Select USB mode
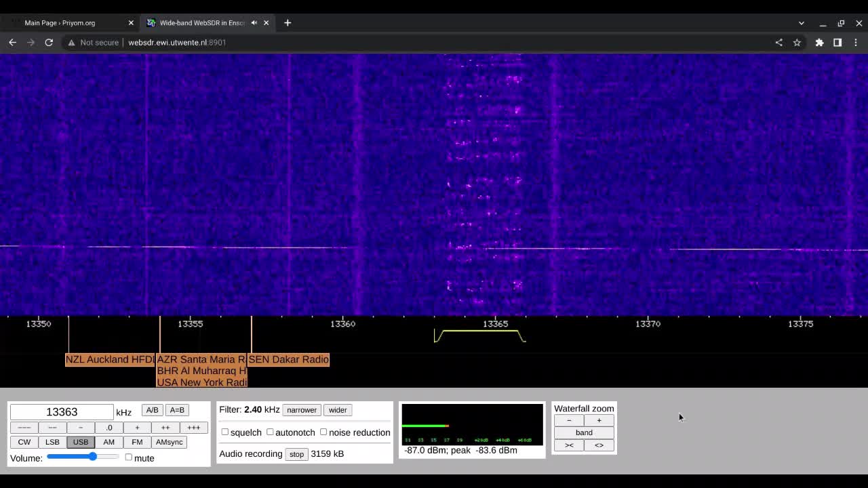868x488 pixels. 81,442
